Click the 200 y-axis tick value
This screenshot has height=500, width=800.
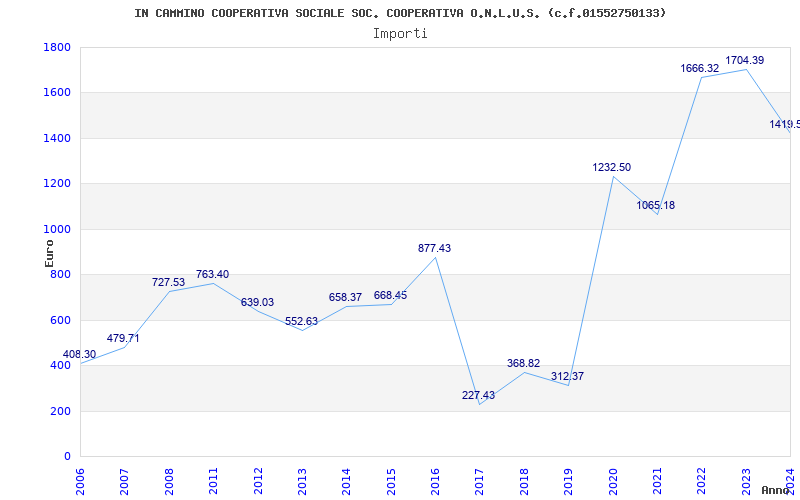tap(60, 411)
